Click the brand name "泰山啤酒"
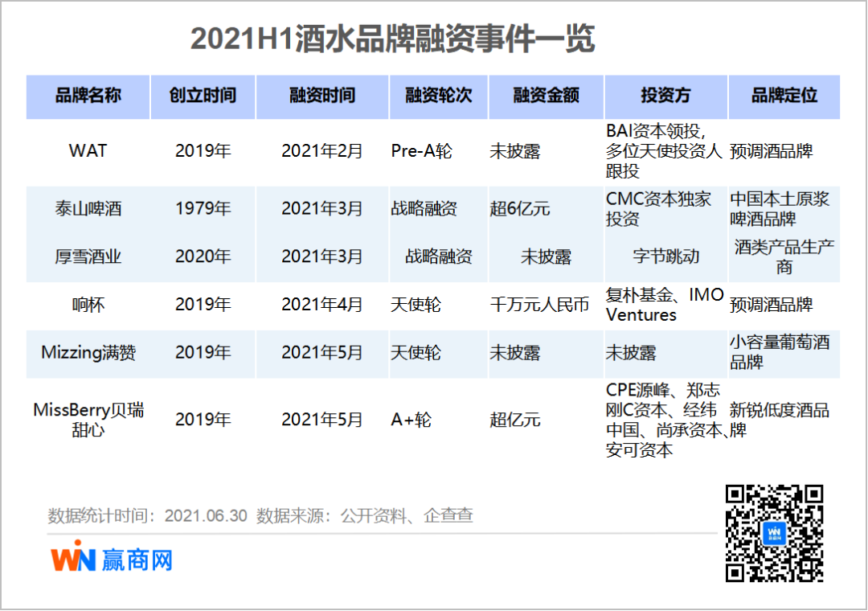Screen dimensions: 868x611 (x=88, y=208)
